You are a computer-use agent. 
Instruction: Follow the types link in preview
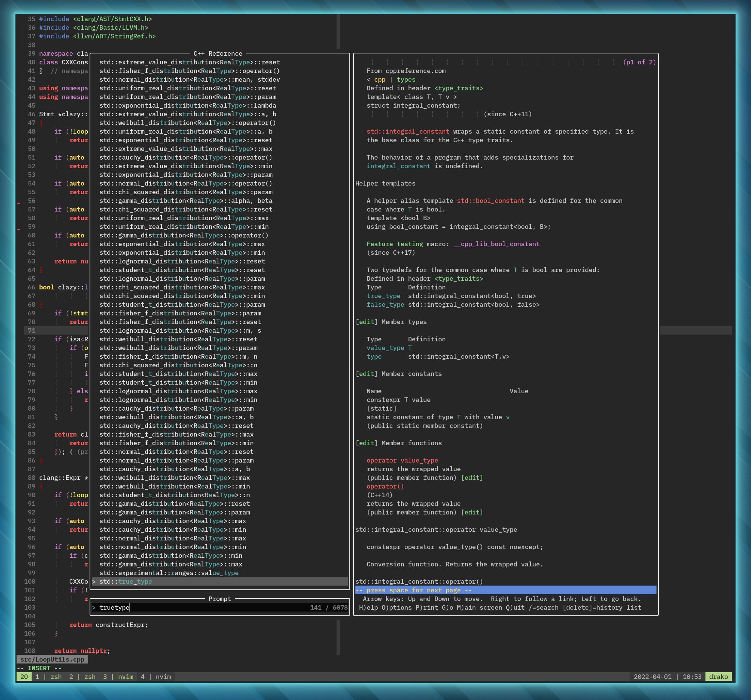coord(406,79)
